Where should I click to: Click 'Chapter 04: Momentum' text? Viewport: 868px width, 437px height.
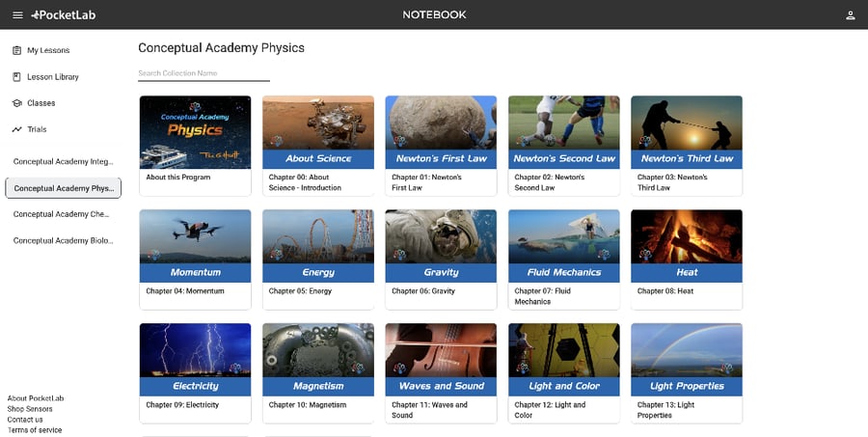pos(185,290)
